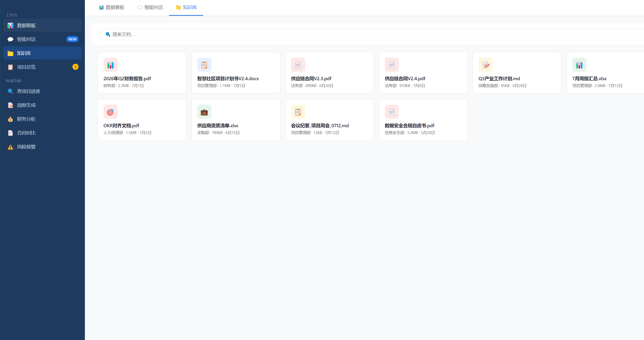Viewport: 644px width, 340px height.
Task: Click the 人力资源部 · 1.5MB · 7月2日 details
Action: click(x=127, y=133)
